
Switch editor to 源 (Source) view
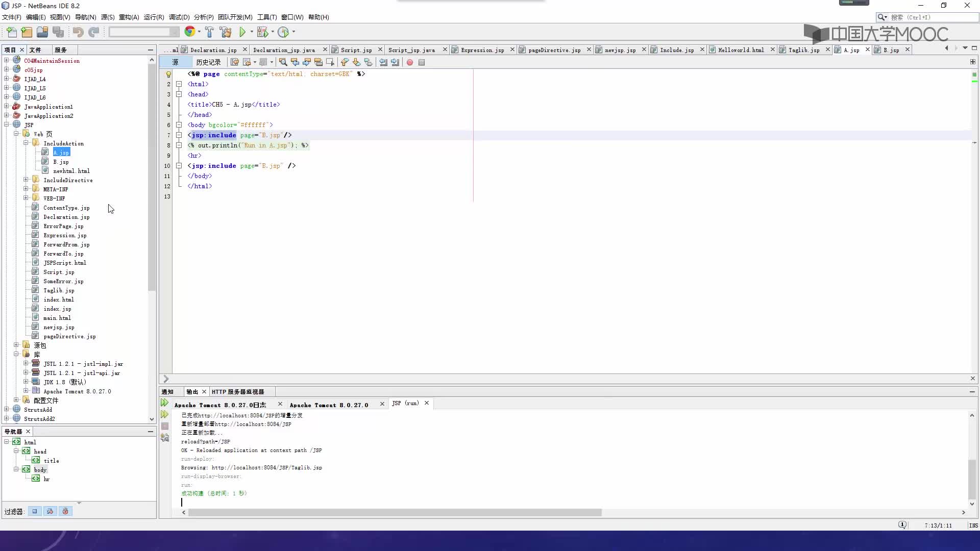pyautogui.click(x=175, y=62)
